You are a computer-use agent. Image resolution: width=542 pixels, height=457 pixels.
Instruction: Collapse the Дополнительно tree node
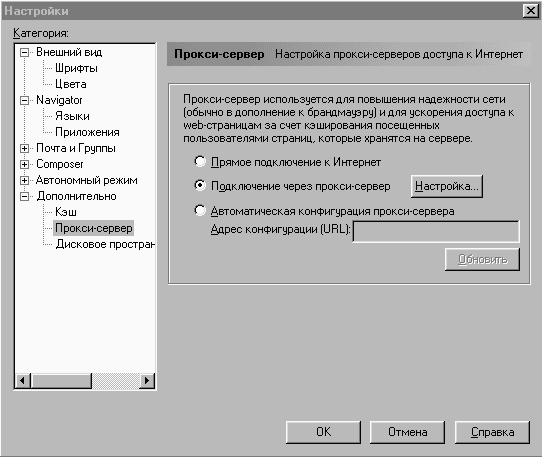(x=24, y=196)
